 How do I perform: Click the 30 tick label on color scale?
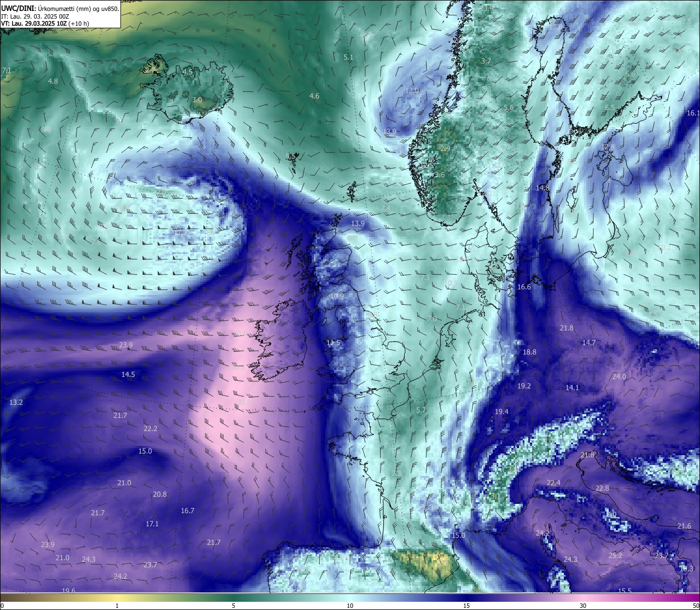click(583, 606)
